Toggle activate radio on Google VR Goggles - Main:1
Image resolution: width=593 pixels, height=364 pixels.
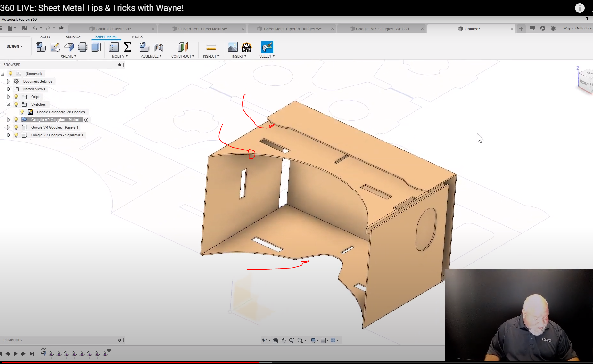86,120
